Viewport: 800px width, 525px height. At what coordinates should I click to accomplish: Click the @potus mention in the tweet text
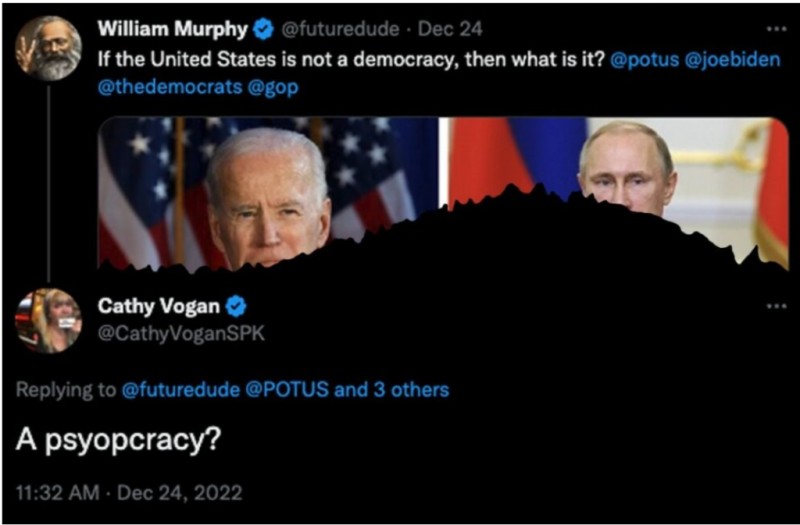(641, 58)
